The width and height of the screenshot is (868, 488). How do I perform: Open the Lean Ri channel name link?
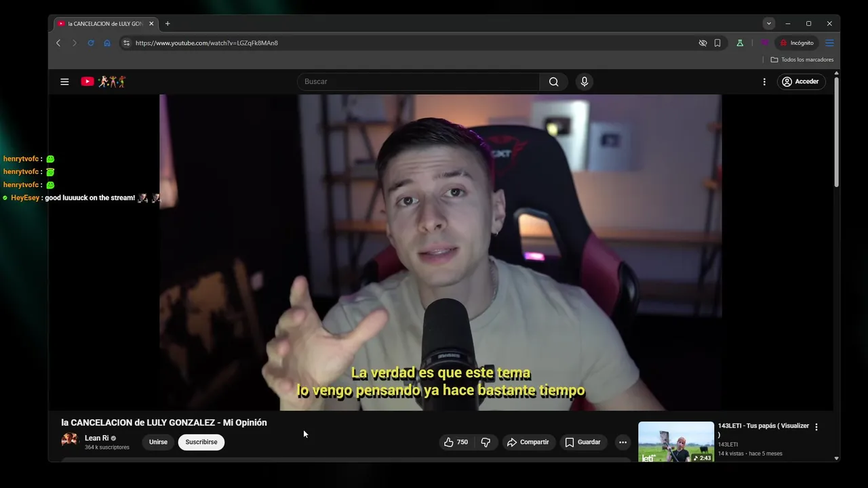pyautogui.click(x=96, y=438)
